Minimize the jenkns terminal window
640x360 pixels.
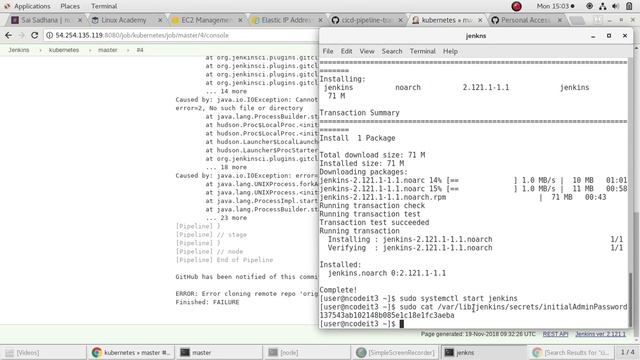pos(593,36)
